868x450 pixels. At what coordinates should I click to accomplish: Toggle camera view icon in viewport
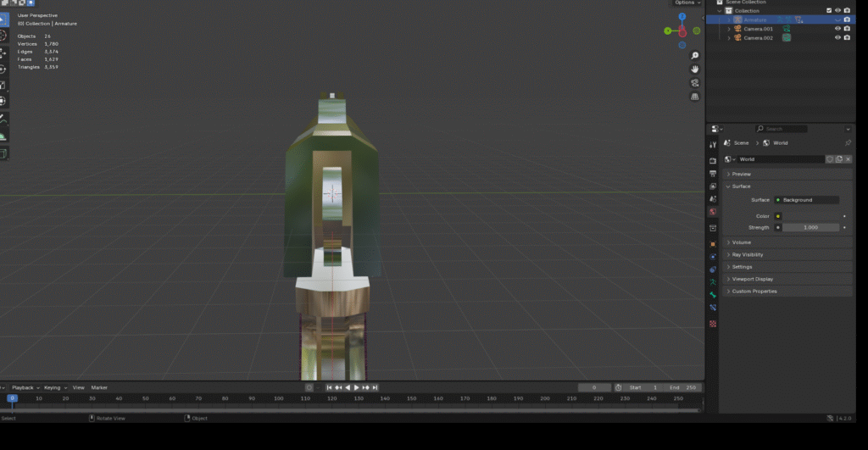695,83
